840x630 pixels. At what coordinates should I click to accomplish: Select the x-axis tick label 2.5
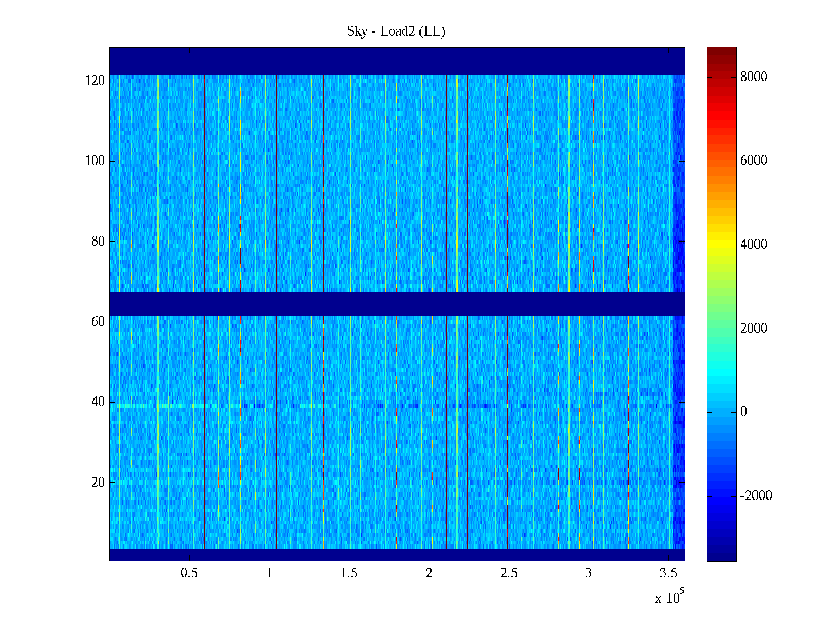(508, 573)
